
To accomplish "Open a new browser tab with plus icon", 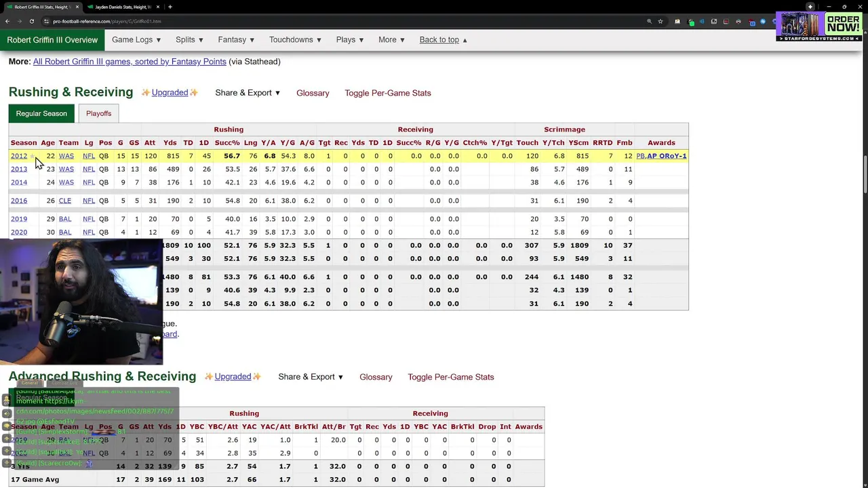I will 170,7.
